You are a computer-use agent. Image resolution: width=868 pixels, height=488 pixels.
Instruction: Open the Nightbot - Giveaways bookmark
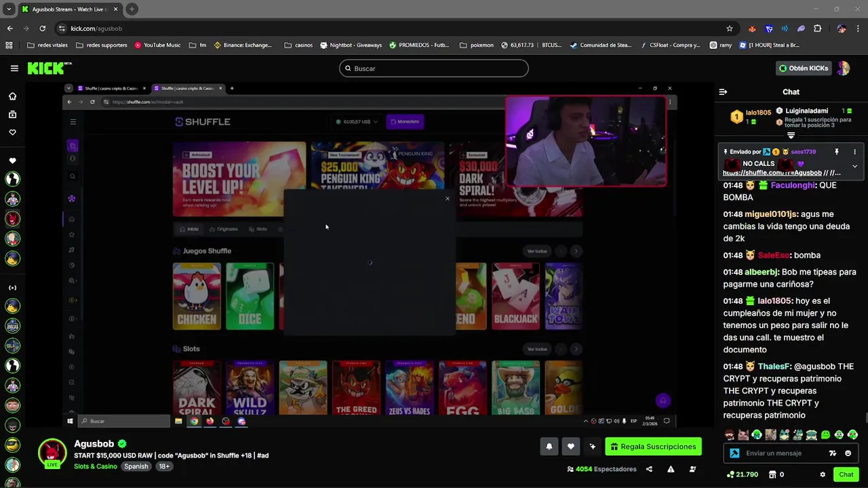[x=351, y=45]
